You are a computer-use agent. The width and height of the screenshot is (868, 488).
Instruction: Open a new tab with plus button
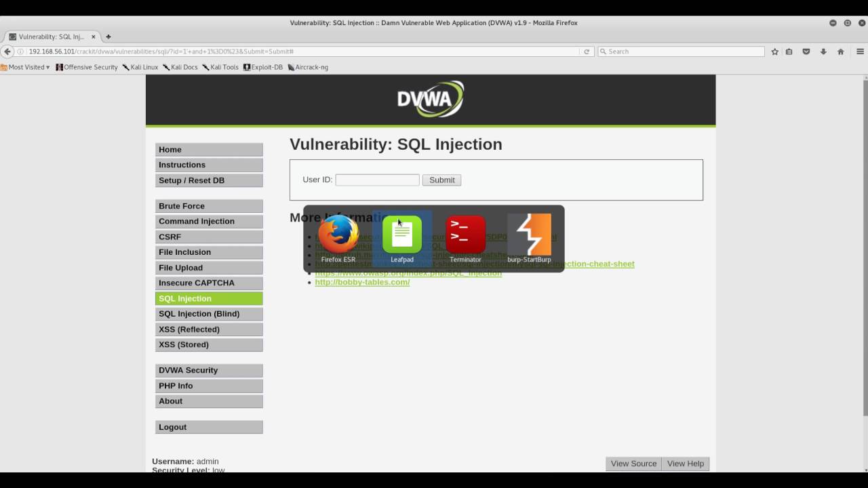pyautogui.click(x=108, y=37)
